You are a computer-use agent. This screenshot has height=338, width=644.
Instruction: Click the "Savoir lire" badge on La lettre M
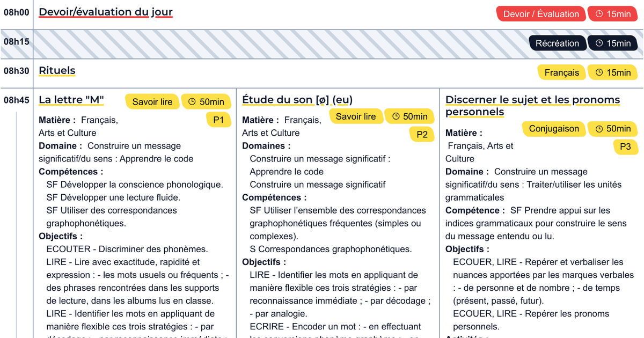pyautogui.click(x=153, y=101)
